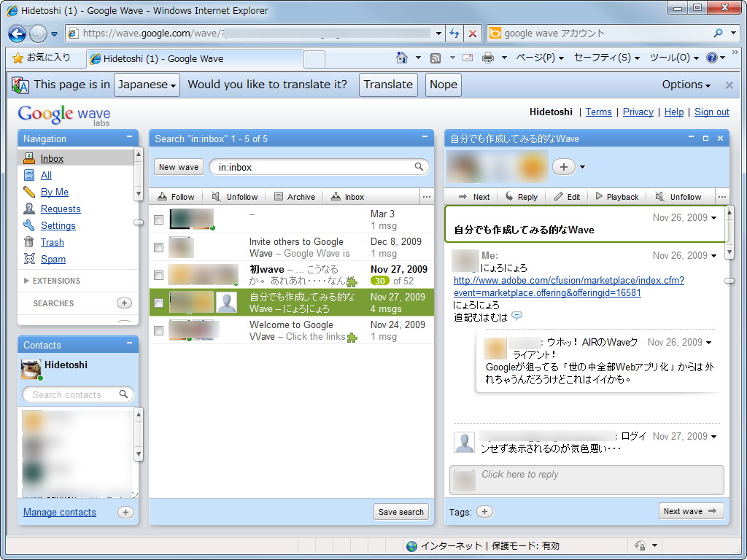Check the checkbox on Invite others to Google Wave

click(158, 246)
